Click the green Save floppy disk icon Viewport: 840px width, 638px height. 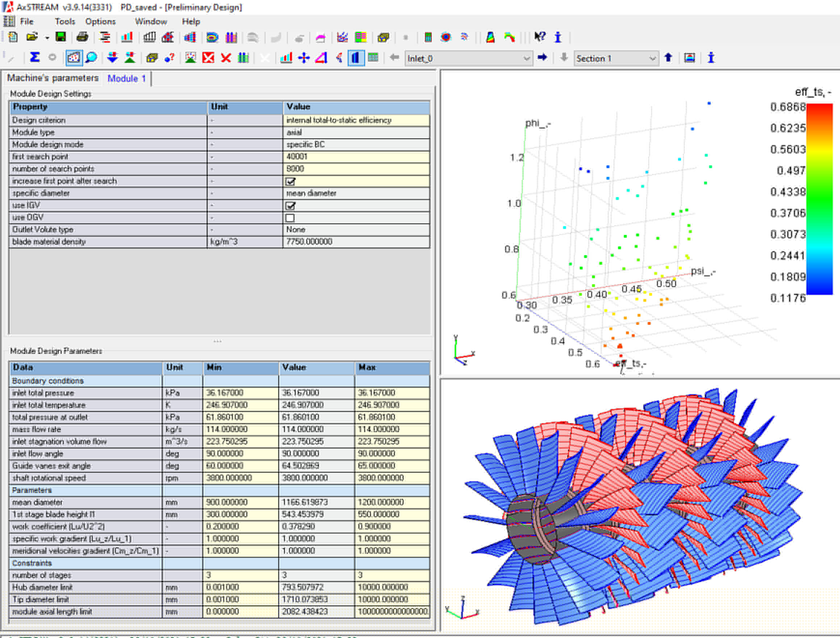tap(61, 37)
